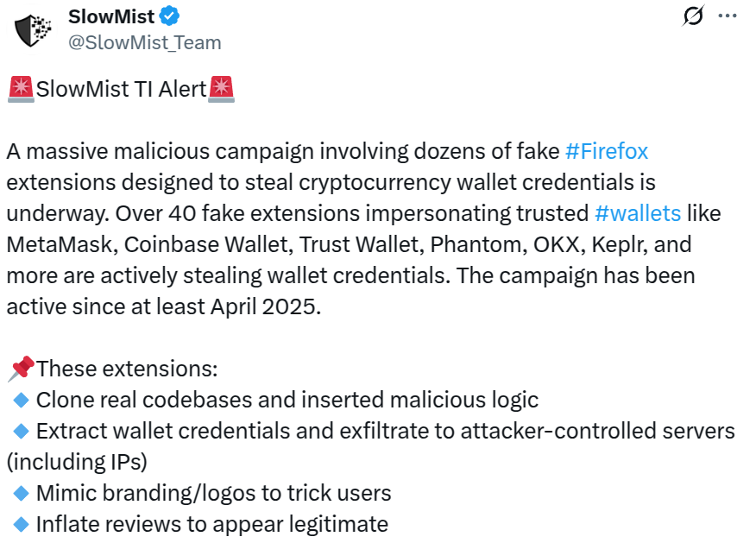756x543 pixels.
Task: Open the Grok explain-post icon
Action: point(692,16)
